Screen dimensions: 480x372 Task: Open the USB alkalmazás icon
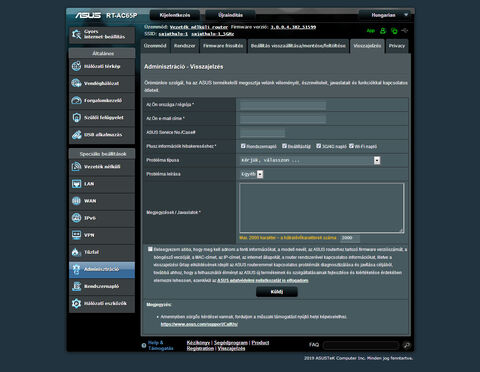76,135
